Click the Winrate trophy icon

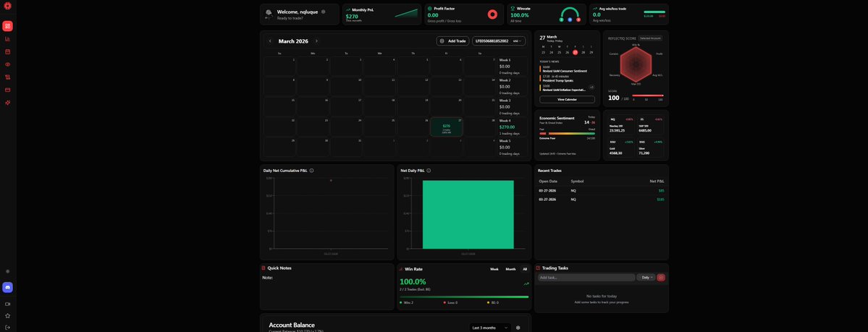click(512, 9)
